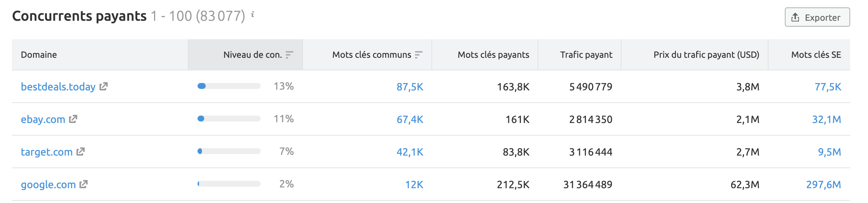
Task: Click external link icon next to target.com
Action: (x=81, y=152)
